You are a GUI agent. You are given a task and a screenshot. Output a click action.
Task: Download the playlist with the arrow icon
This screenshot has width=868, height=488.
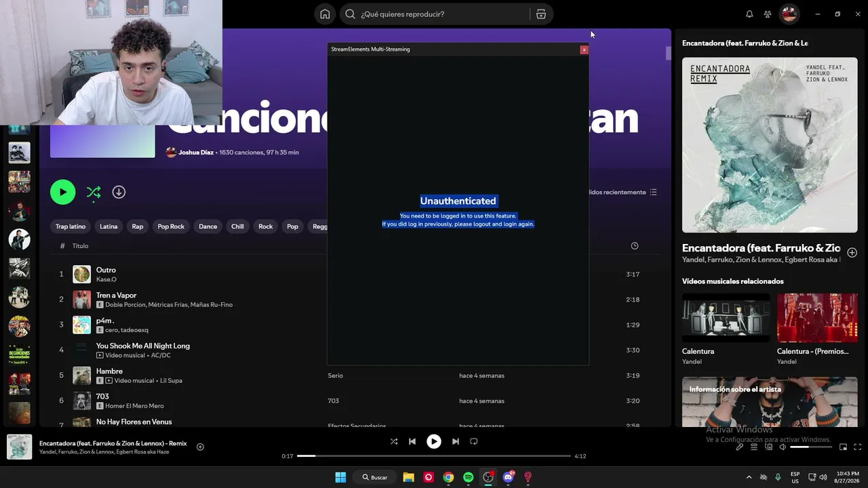119,192
